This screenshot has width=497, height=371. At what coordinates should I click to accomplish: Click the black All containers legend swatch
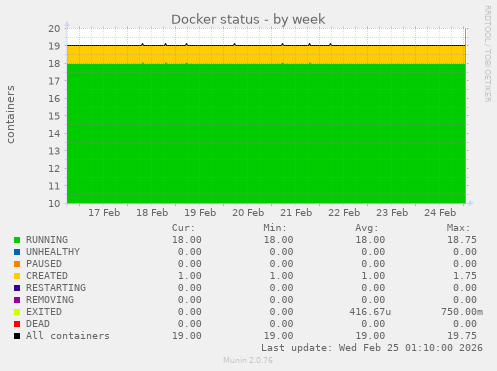tap(17, 336)
